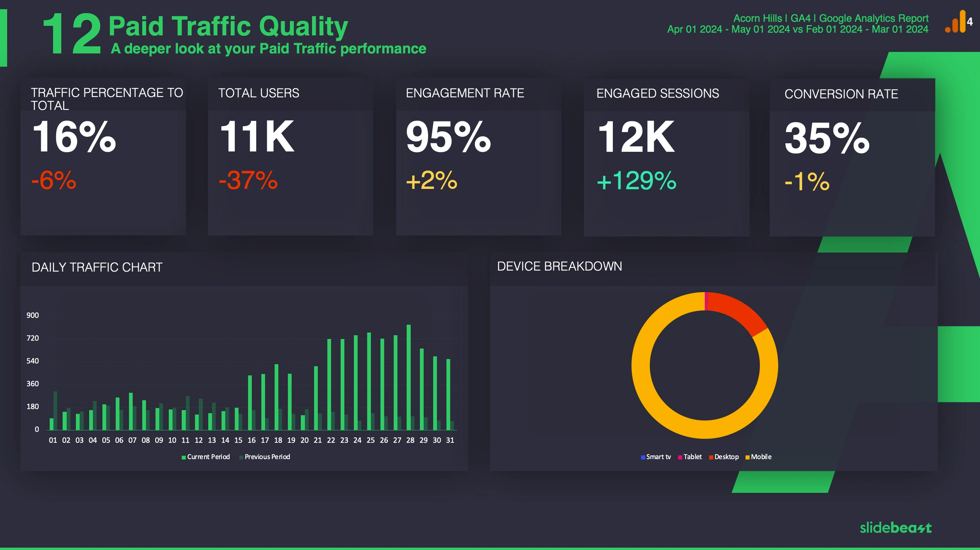Click the '+2%' change value
The height and width of the screenshot is (550, 980).
(x=431, y=180)
